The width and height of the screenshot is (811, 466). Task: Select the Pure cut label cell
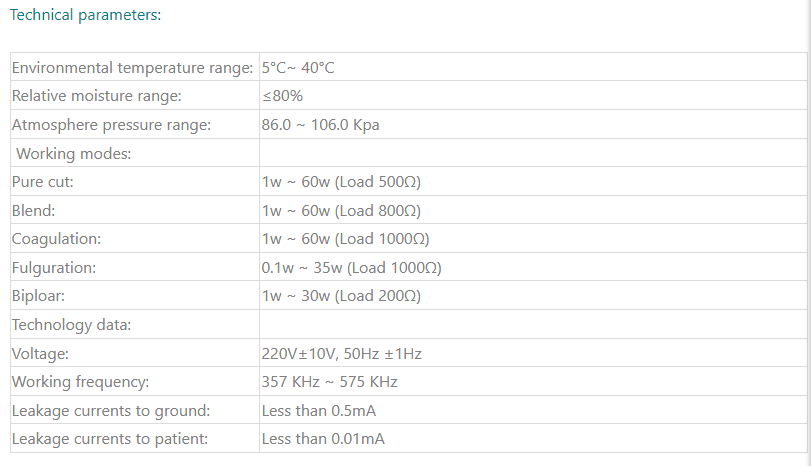pyautogui.click(x=43, y=182)
